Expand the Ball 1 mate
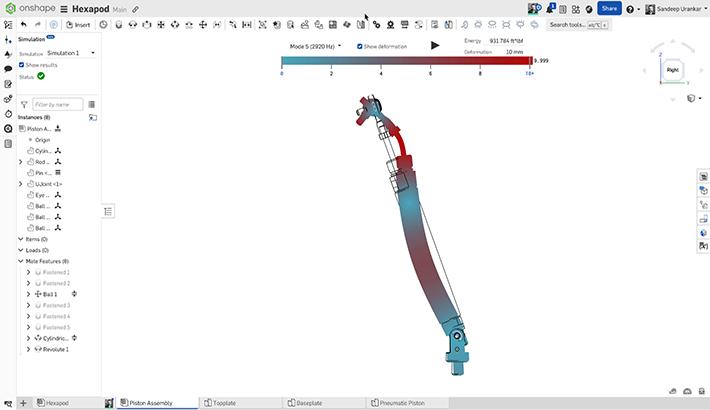The height and width of the screenshot is (410, 710). click(28, 294)
